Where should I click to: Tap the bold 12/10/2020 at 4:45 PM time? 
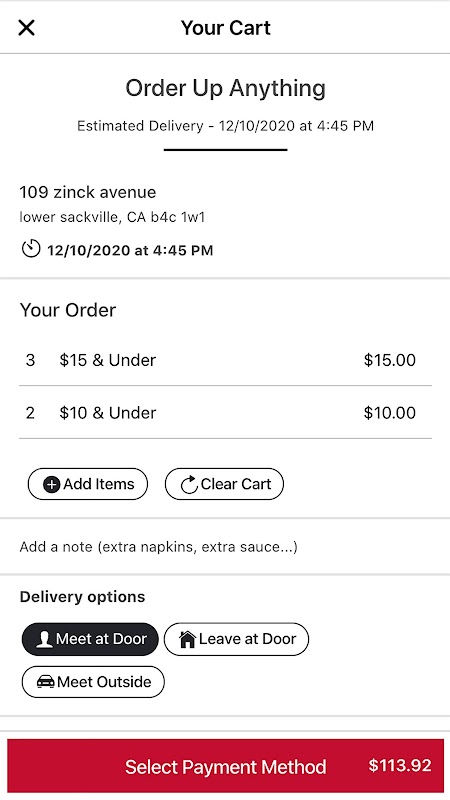click(x=130, y=250)
